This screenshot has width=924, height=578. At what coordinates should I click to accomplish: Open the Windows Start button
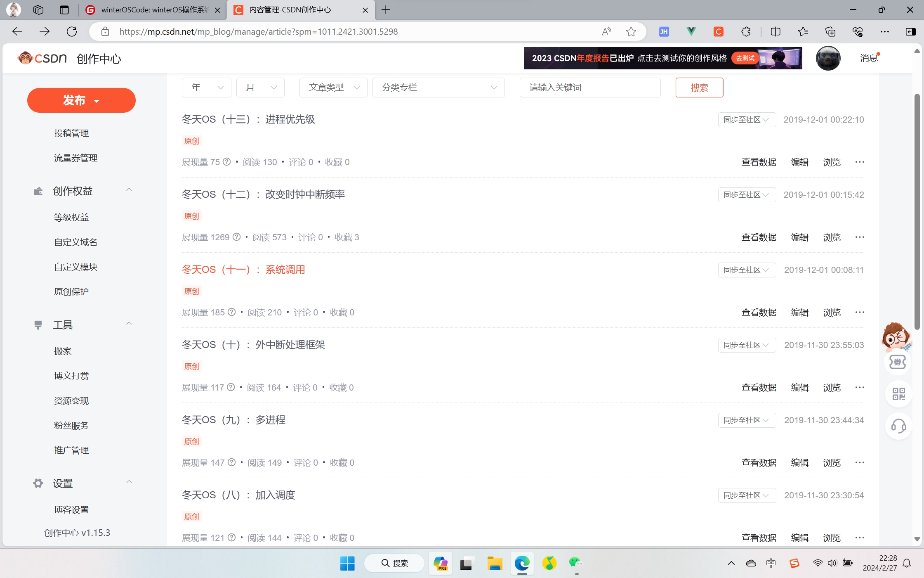(x=347, y=563)
